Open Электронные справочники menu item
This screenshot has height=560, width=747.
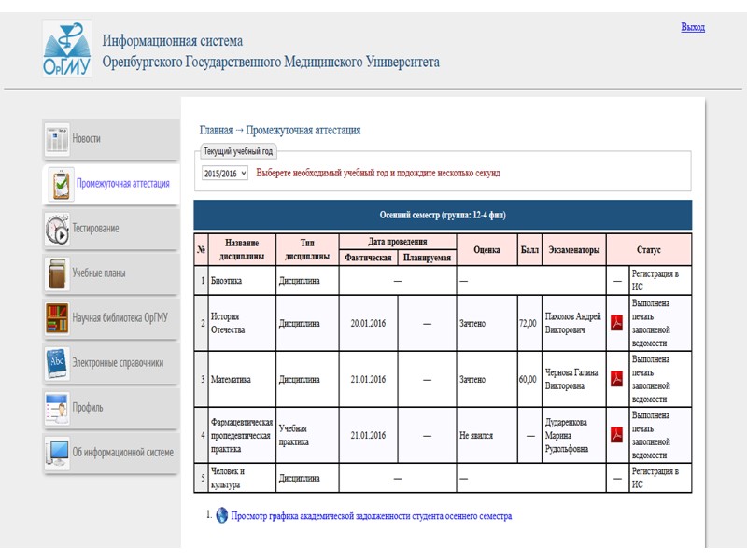[x=111, y=363]
